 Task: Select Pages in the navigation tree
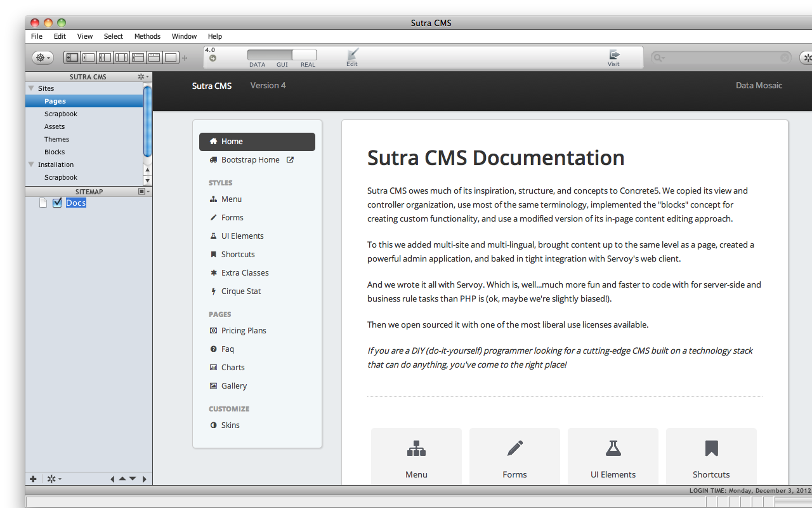pyautogui.click(x=84, y=101)
